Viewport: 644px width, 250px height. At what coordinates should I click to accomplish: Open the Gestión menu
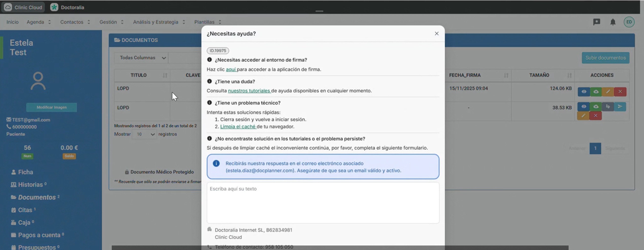tap(111, 22)
